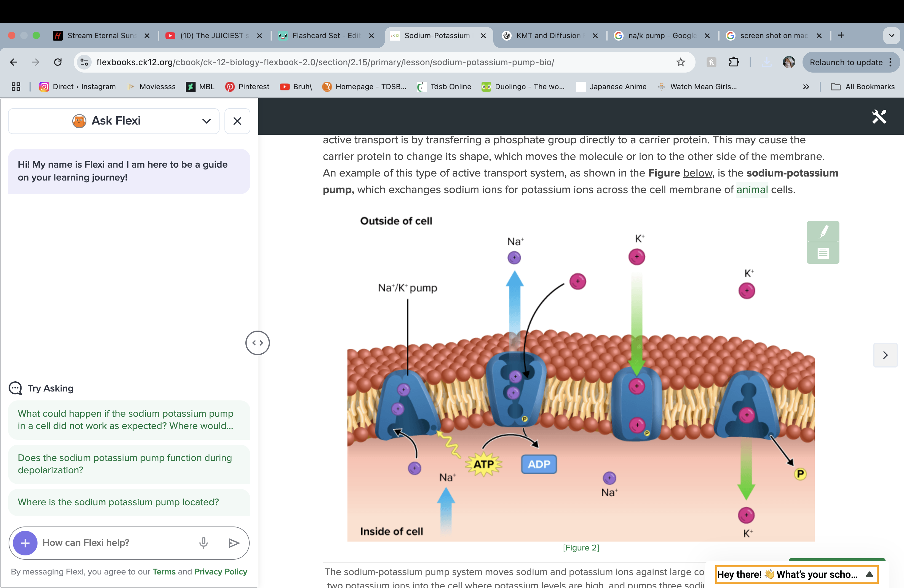Open the Pinterest bookmark
This screenshot has height=588, width=904.
pyautogui.click(x=247, y=87)
